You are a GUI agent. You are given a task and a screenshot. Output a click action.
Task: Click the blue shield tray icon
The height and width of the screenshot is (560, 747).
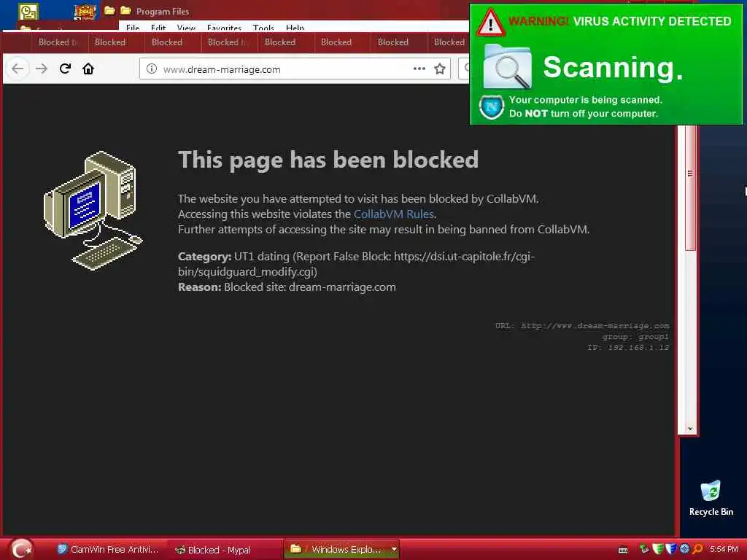point(671,549)
